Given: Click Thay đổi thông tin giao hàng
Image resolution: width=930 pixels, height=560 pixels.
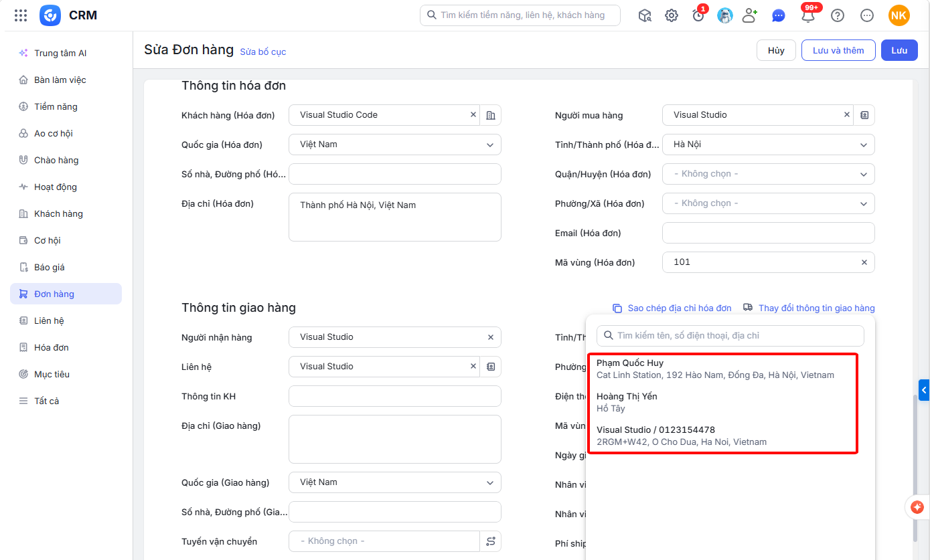Looking at the screenshot, I should [x=809, y=308].
